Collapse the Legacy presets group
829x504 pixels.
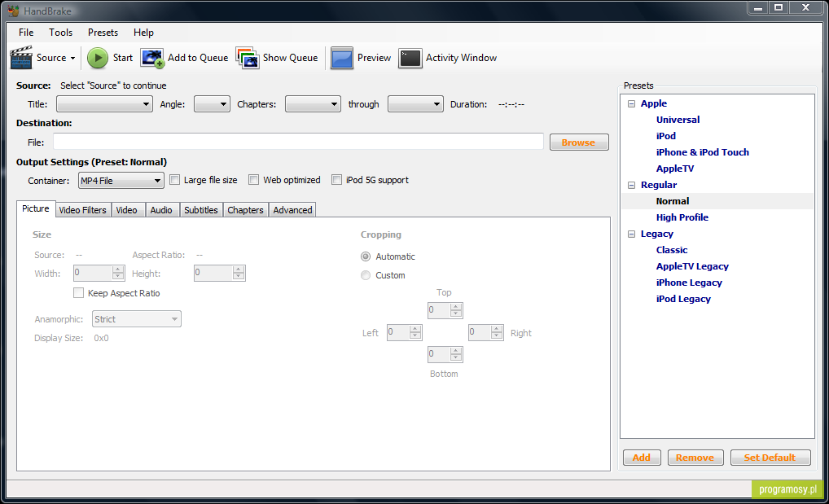pos(631,234)
